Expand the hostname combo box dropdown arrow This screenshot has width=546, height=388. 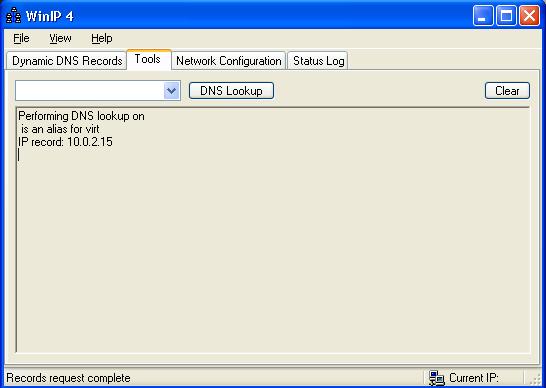171,91
